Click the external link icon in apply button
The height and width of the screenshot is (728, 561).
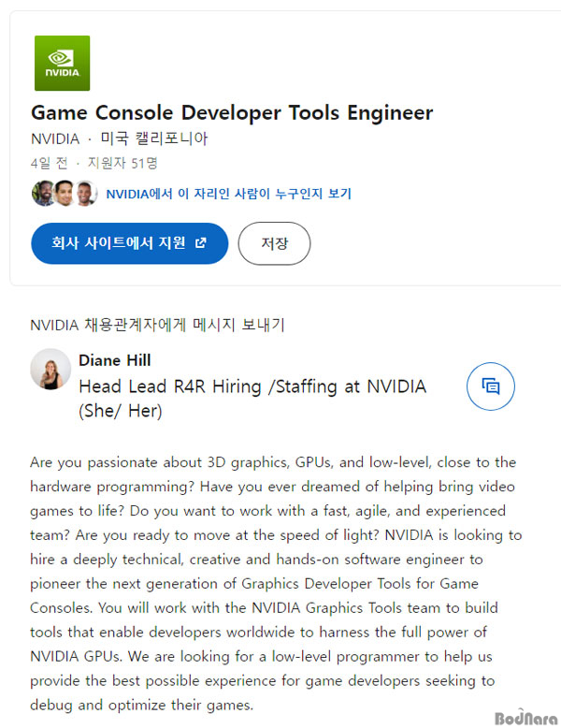200,243
